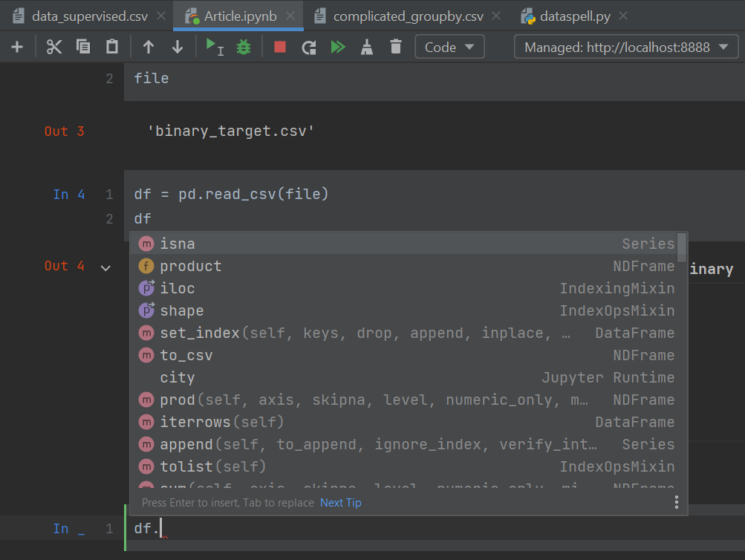745x560 pixels.
Task: Collapse the Out 4 output chevron
Action: 105,267
